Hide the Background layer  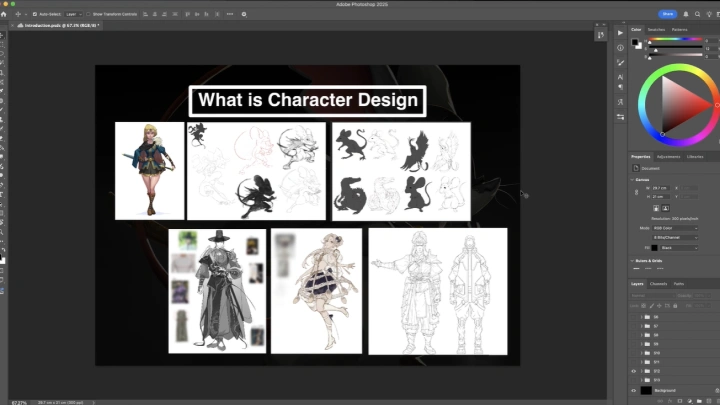click(x=634, y=390)
